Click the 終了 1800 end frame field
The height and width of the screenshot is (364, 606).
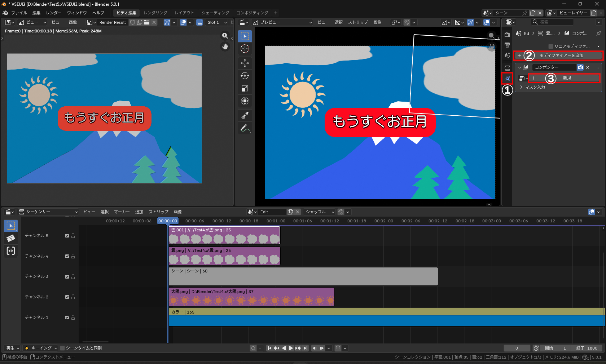(x=587, y=348)
